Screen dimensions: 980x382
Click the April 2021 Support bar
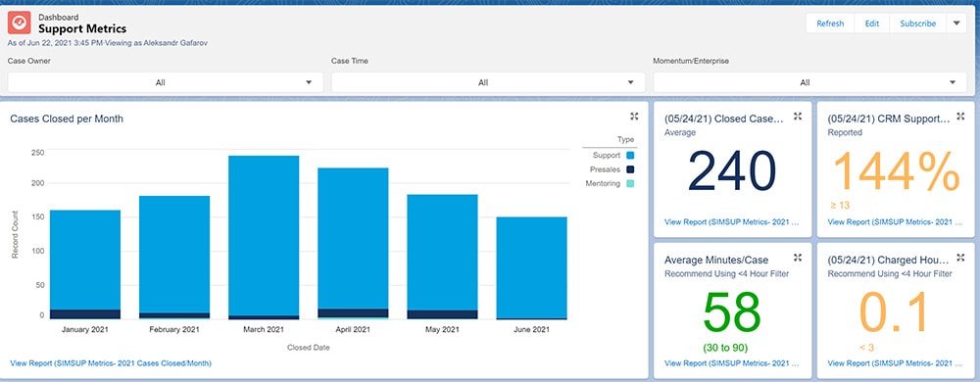[x=353, y=238]
